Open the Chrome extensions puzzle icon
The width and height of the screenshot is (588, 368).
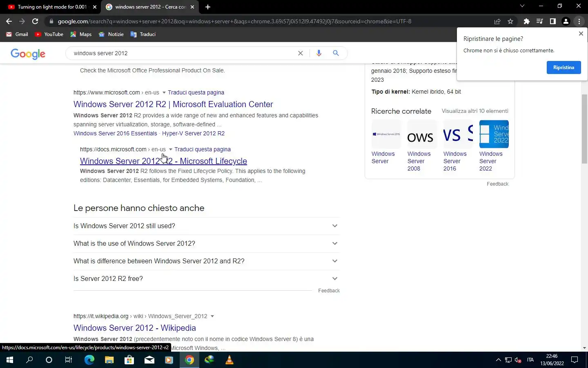click(x=527, y=21)
